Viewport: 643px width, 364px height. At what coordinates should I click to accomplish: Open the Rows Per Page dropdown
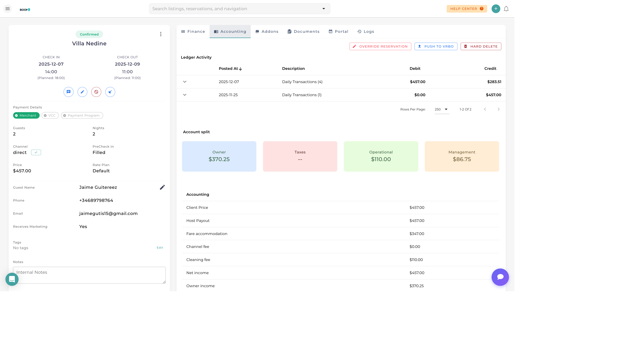click(x=442, y=109)
